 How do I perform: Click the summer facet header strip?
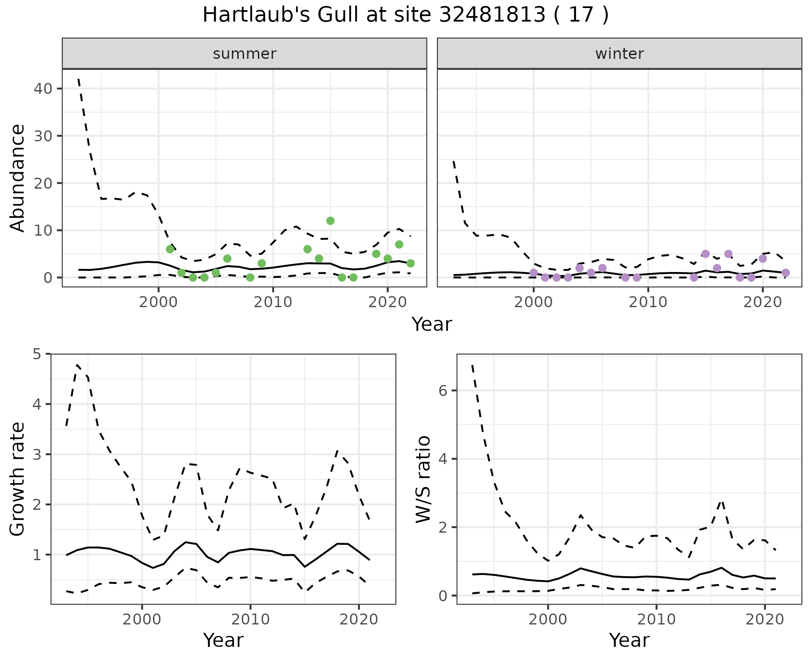pos(244,54)
